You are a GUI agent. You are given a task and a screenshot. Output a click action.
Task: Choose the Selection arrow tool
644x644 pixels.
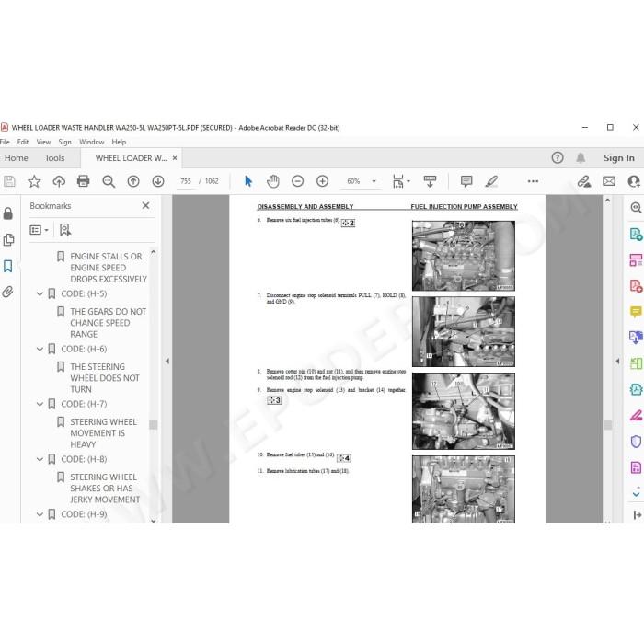pos(248,181)
